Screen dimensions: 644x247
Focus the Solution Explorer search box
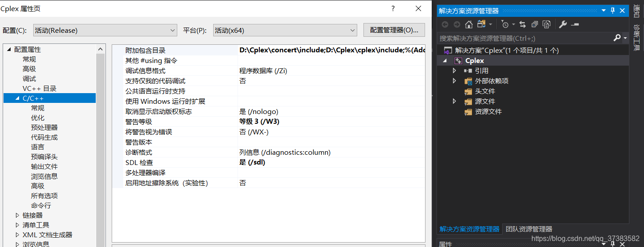[x=525, y=38]
